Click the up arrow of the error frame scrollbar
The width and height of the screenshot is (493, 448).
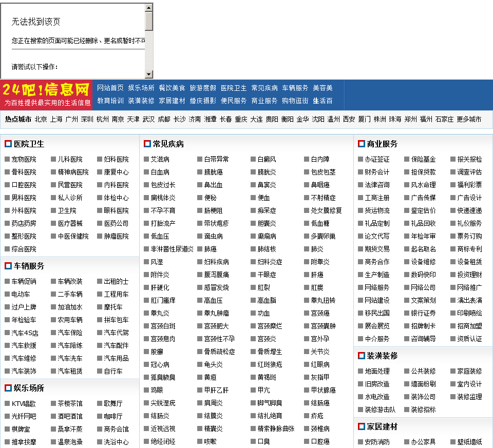(149, 7)
